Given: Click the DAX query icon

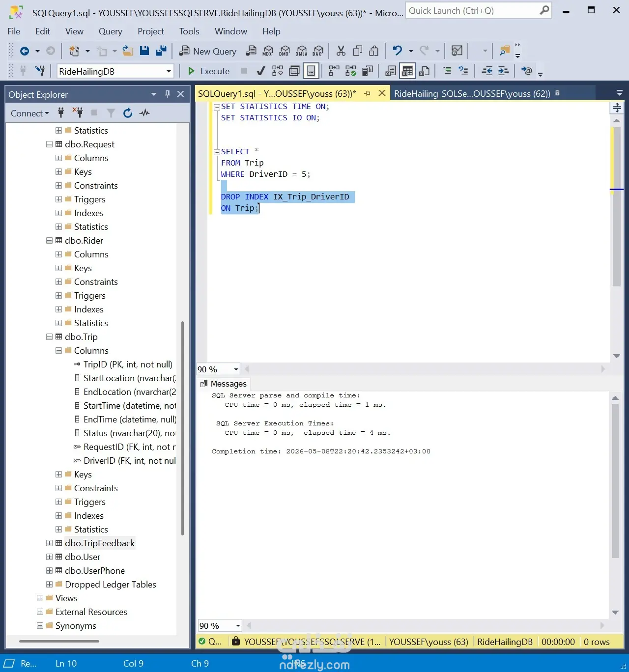Looking at the screenshot, I should [x=318, y=51].
